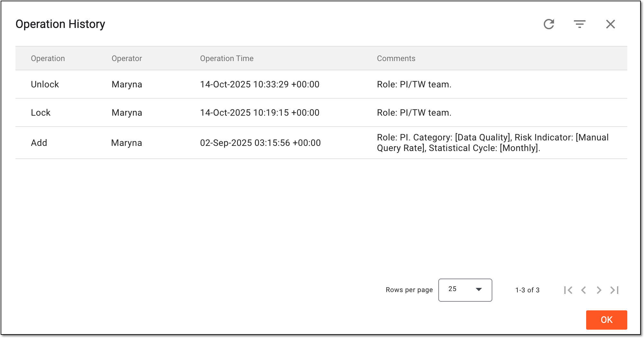Refresh the Operation History list

click(549, 24)
